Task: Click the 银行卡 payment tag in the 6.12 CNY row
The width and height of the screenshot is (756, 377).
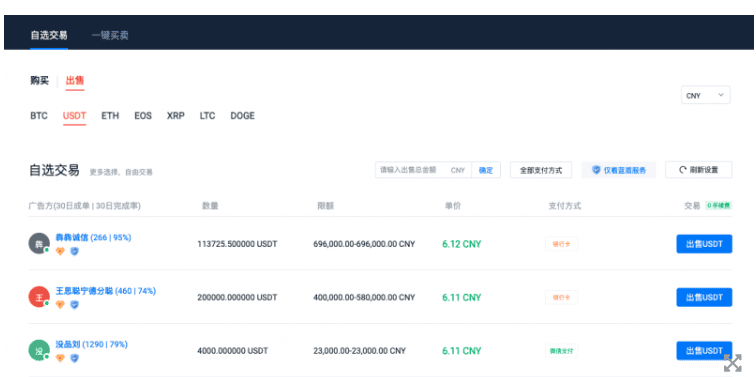Action: tap(562, 244)
